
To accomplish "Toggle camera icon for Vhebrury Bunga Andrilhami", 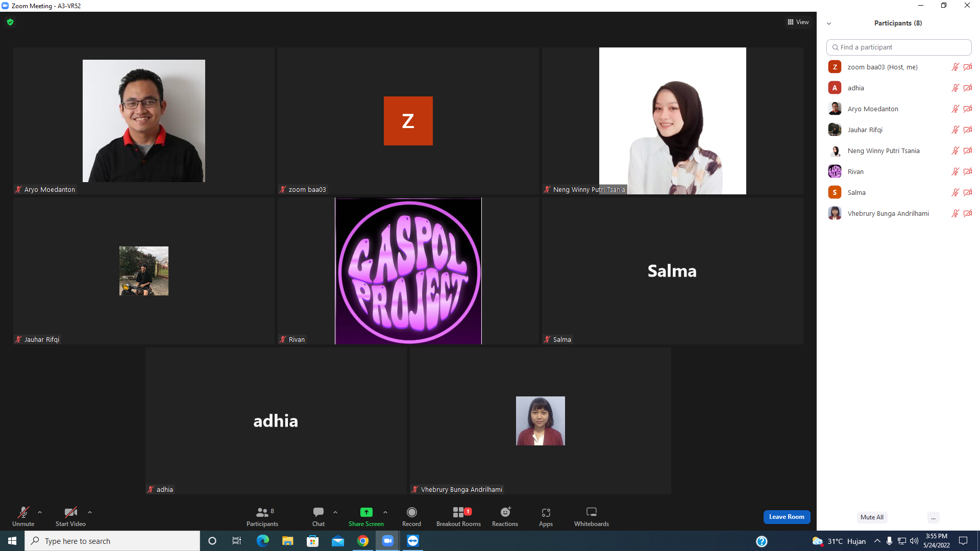I will click(x=968, y=213).
